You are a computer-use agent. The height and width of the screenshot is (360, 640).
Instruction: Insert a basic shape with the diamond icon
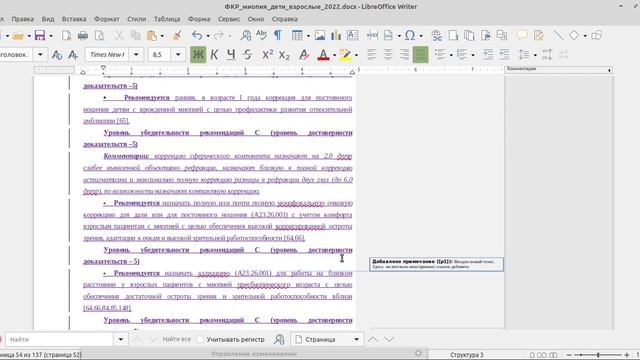coord(574,36)
